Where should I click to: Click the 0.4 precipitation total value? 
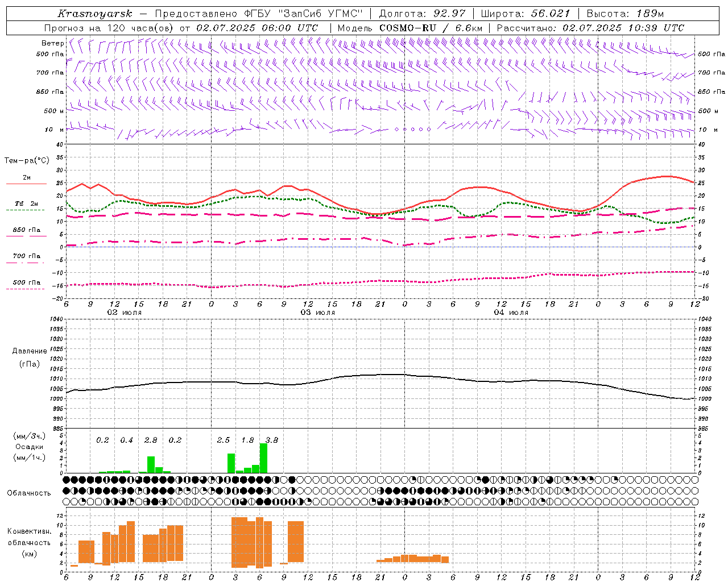[126, 440]
